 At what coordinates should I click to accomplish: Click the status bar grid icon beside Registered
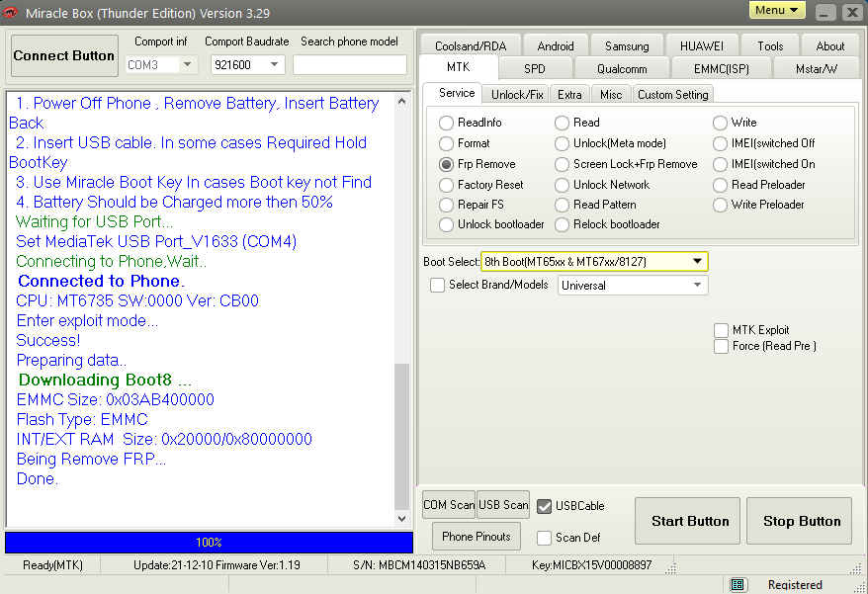[x=737, y=584]
